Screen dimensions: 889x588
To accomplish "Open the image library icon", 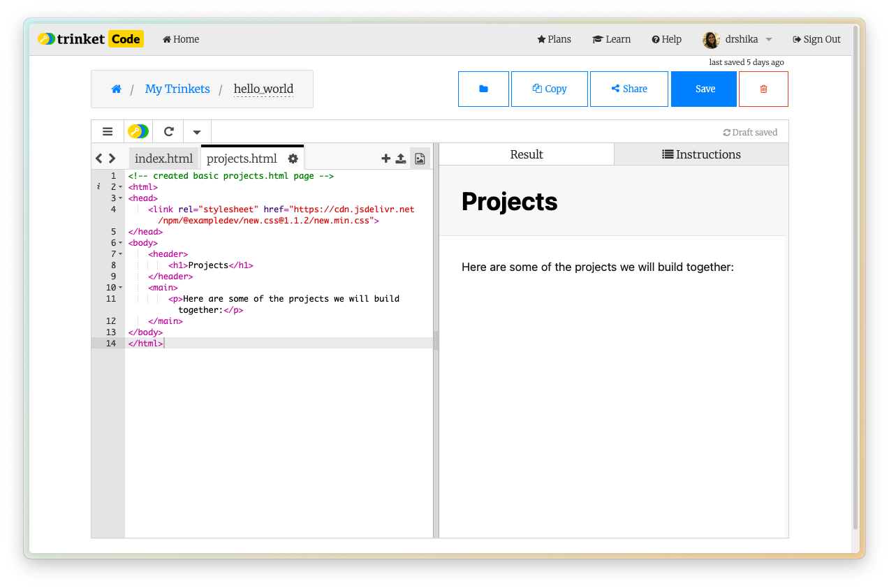I will [420, 159].
